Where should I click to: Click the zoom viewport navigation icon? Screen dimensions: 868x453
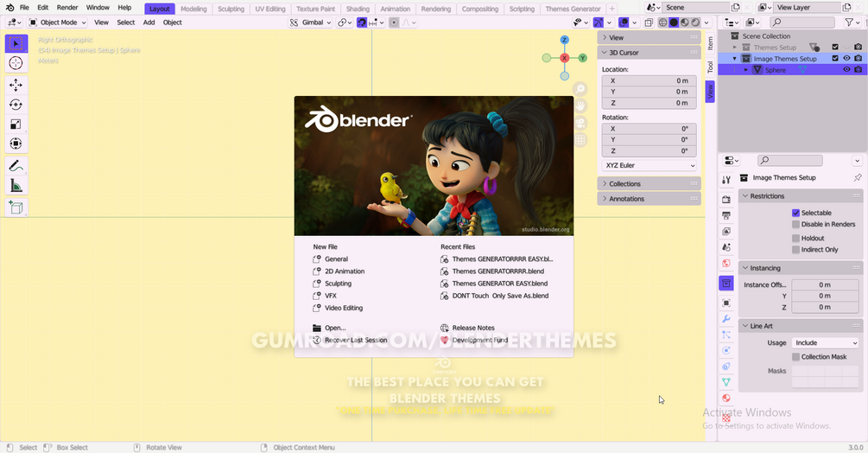pos(580,88)
